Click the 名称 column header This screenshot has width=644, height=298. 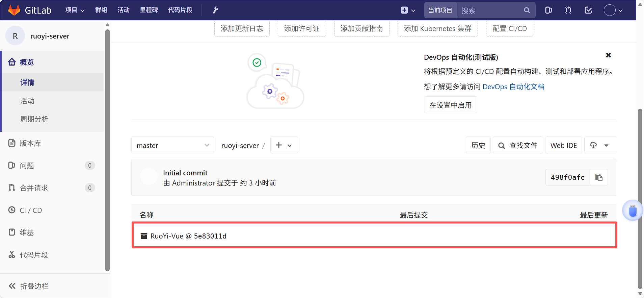(x=146, y=215)
